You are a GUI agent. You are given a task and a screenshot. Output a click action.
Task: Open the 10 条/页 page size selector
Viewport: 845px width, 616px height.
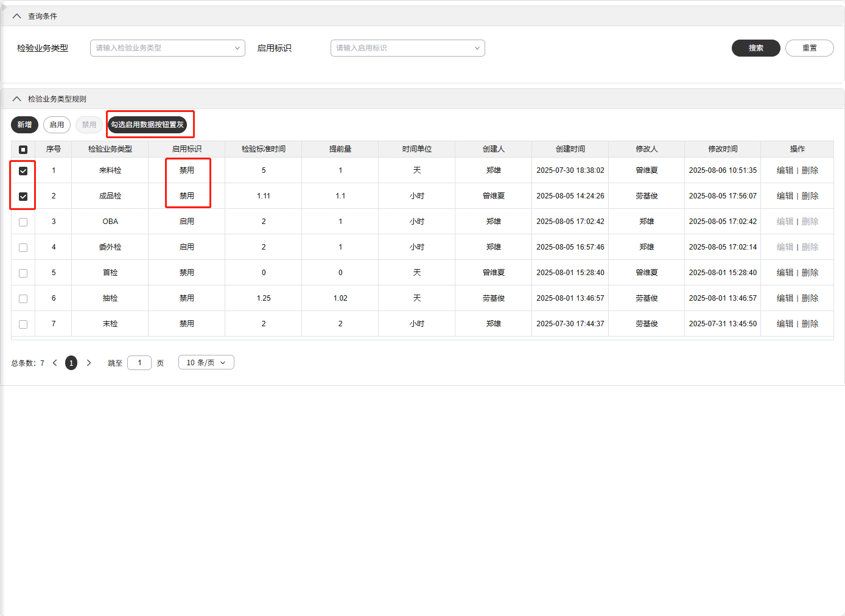click(x=206, y=363)
